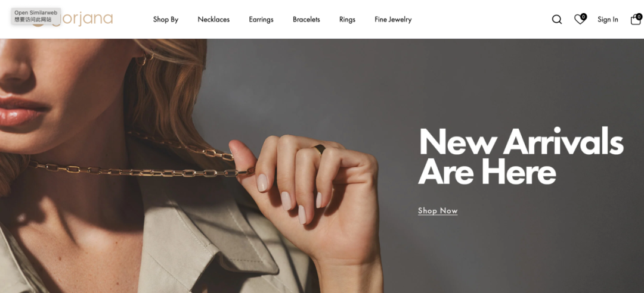Viewport: 644px width, 293px height.
Task: Open the Rings menu item
Action: [347, 19]
